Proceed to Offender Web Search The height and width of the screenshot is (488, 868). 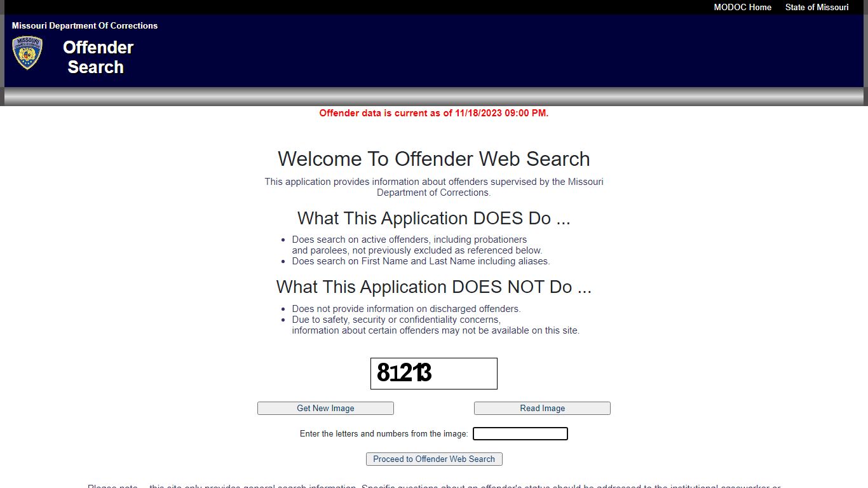[x=434, y=459]
